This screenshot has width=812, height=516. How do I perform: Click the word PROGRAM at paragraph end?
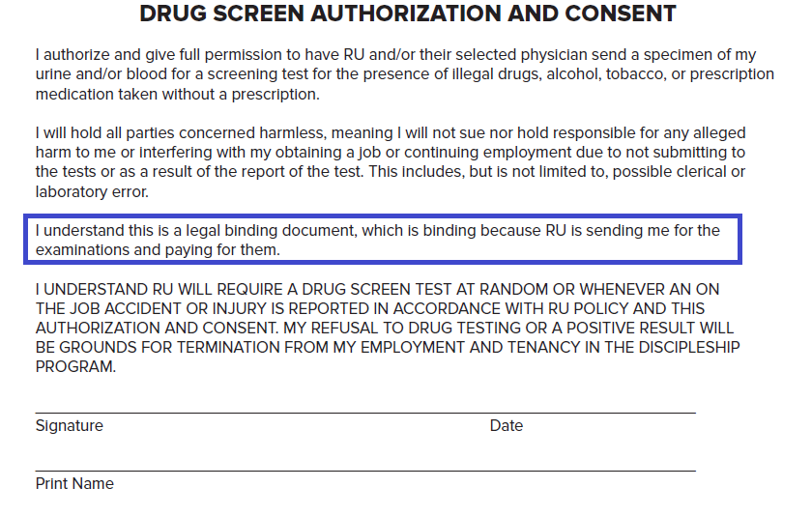tap(75, 366)
